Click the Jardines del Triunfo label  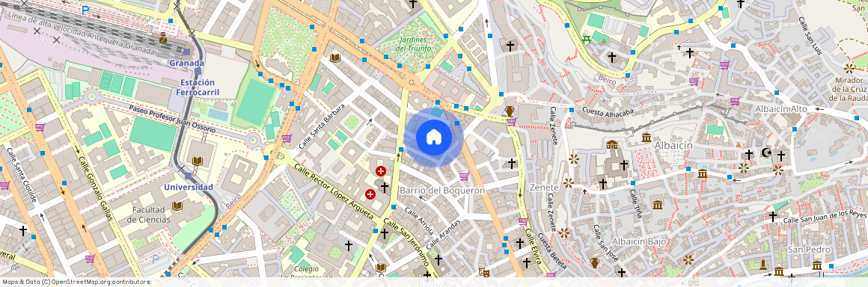tap(414, 44)
